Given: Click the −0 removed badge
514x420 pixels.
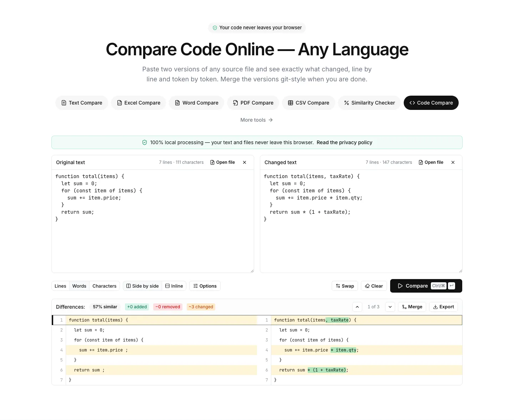Looking at the screenshot, I should point(168,307).
